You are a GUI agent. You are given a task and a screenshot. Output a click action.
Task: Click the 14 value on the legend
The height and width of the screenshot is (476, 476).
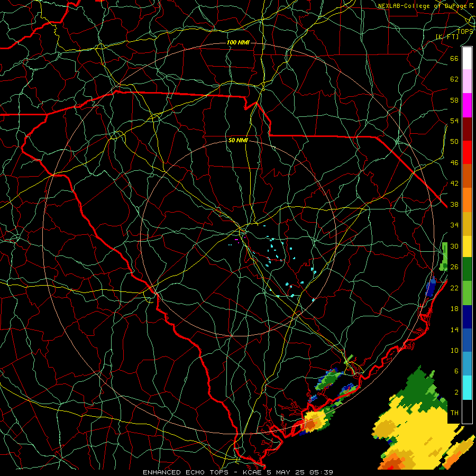coord(454,329)
